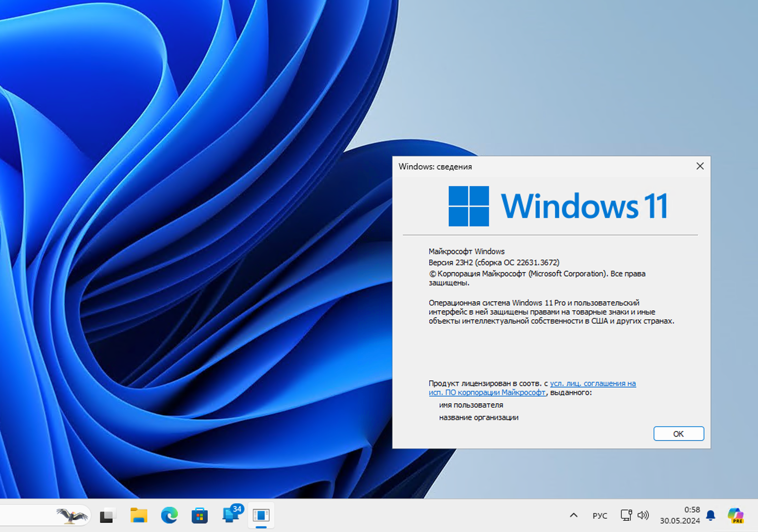Open the volume control in the tray

point(643,515)
